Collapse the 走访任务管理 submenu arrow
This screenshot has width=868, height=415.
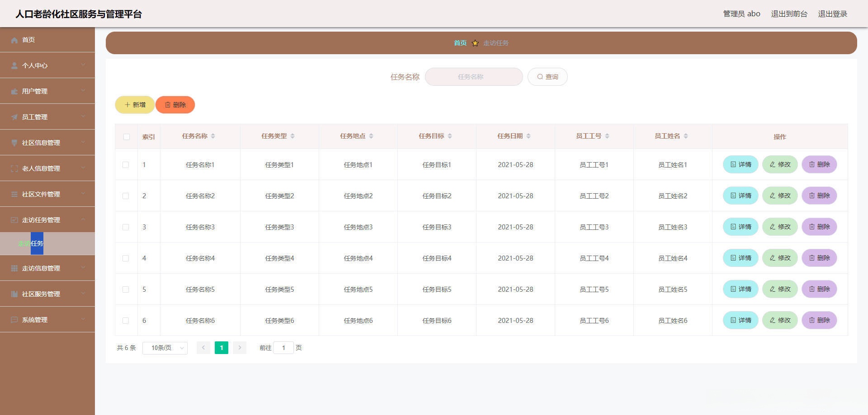coord(83,219)
